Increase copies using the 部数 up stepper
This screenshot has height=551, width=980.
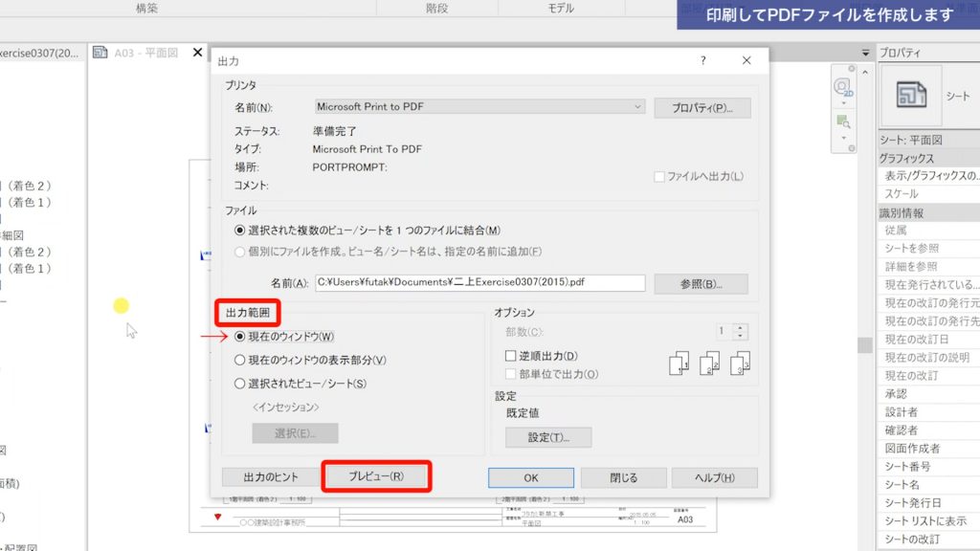pyautogui.click(x=740, y=327)
